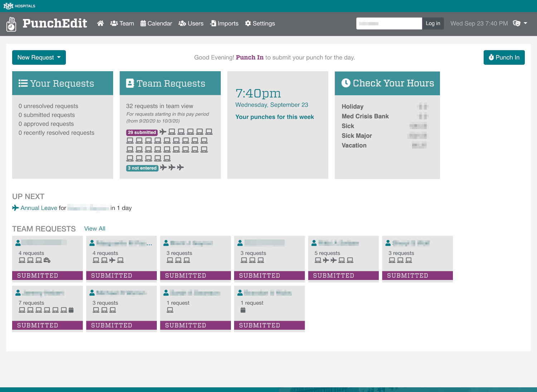The height and width of the screenshot is (392, 537).
Task: Open the Calendar menu
Action: tap(156, 23)
